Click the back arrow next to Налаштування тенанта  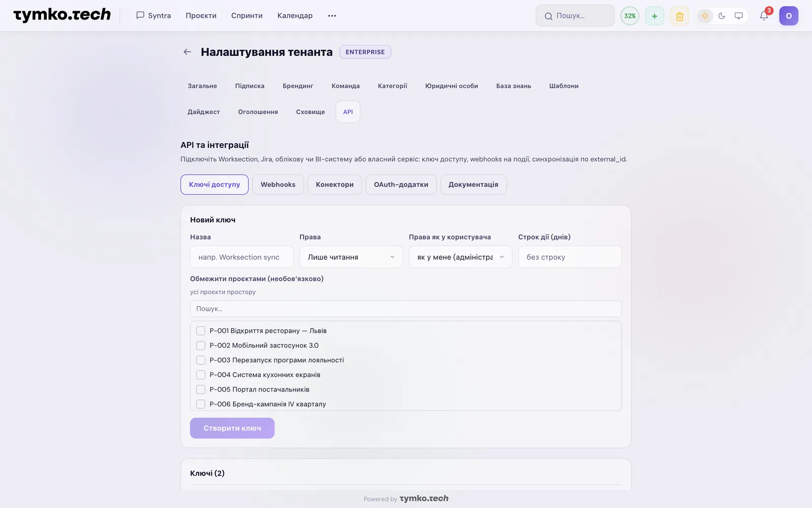pyautogui.click(x=187, y=52)
